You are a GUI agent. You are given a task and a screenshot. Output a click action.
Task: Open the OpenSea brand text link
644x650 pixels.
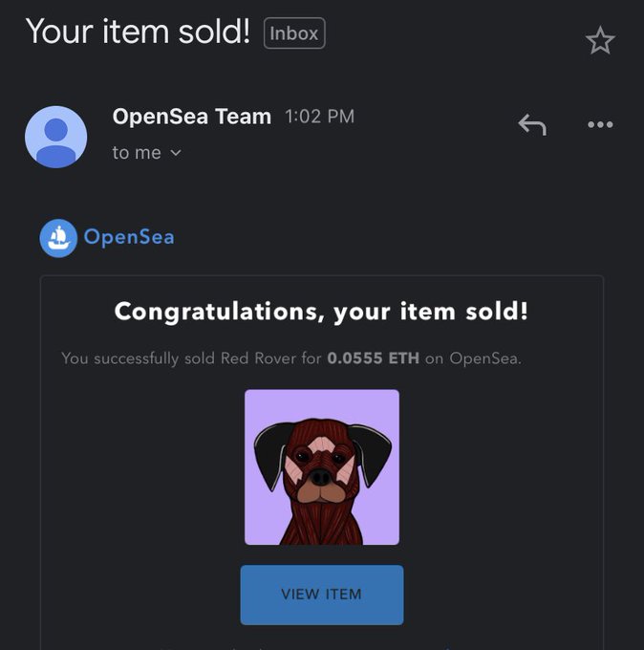point(129,237)
